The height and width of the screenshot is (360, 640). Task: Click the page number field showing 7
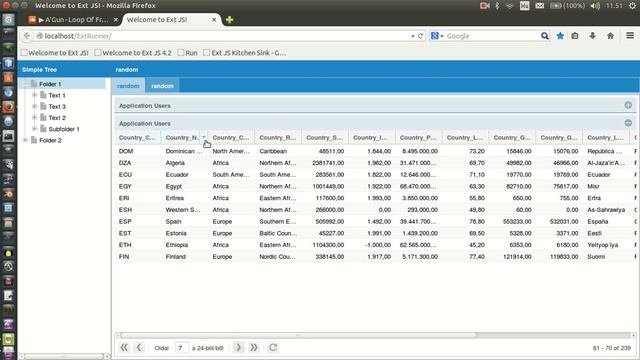182,347
